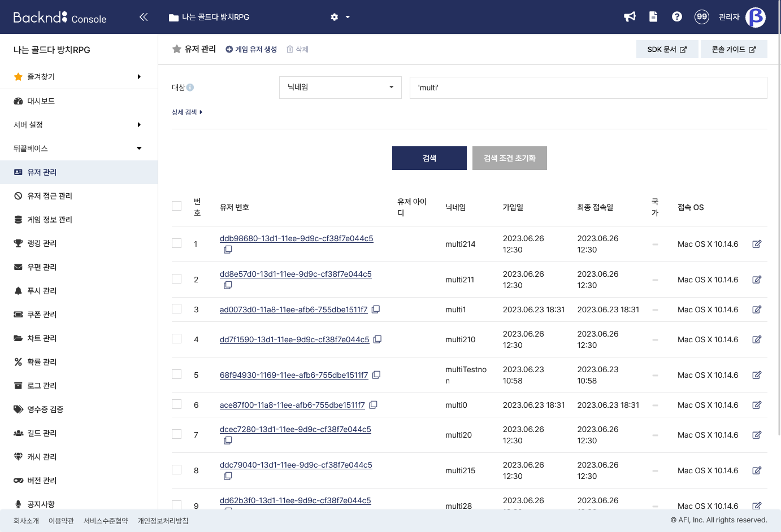The width and height of the screenshot is (781, 532).
Task: Check the box for user multi214
Action: coord(177,243)
